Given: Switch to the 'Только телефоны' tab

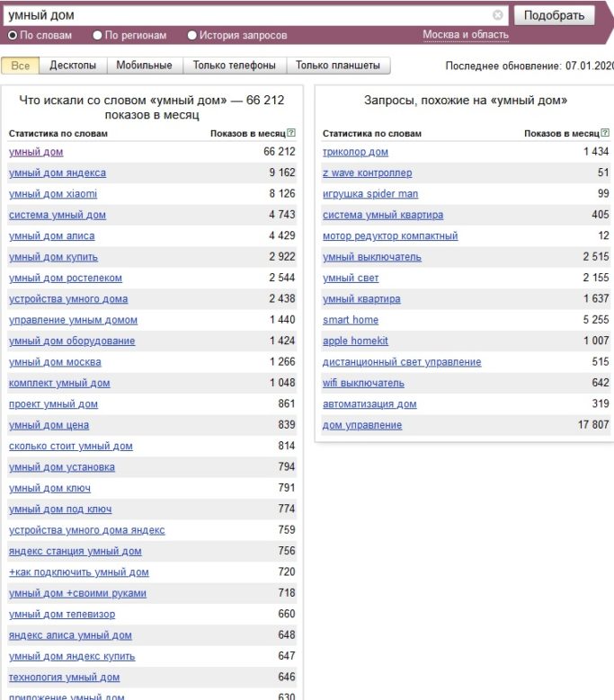Looking at the screenshot, I should tap(235, 66).
